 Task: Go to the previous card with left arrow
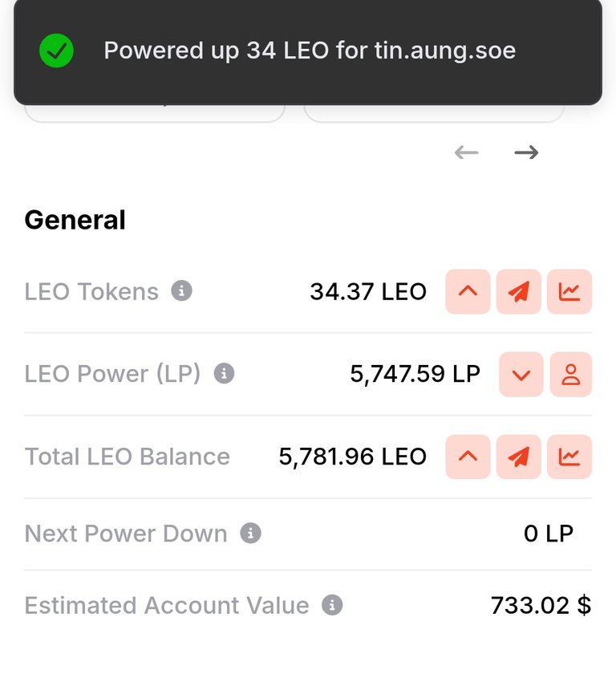[x=466, y=152]
